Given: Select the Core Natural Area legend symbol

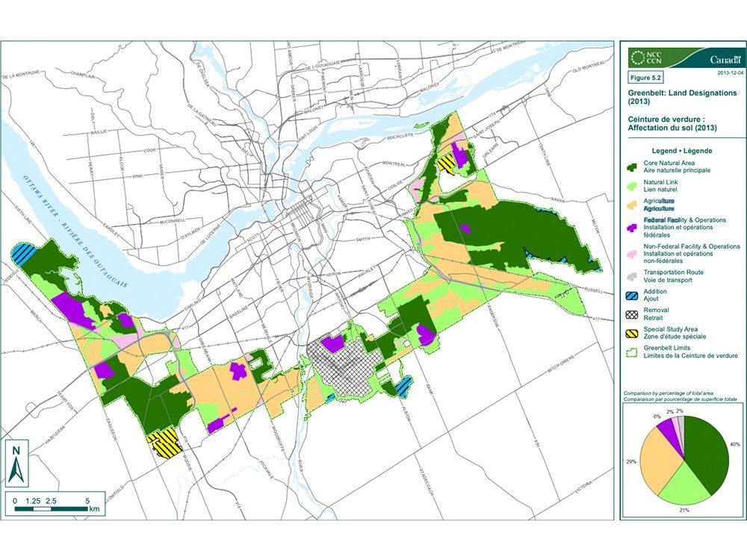Looking at the screenshot, I should [631, 167].
